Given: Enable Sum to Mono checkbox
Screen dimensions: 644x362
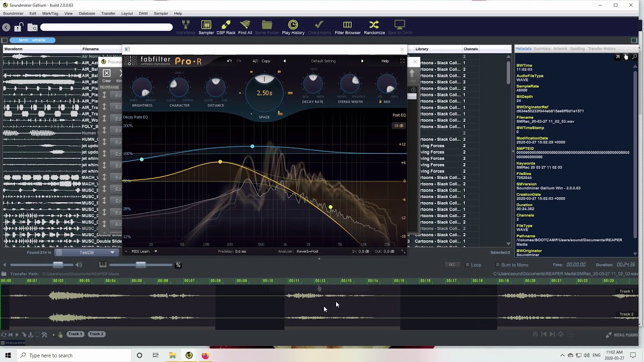Looking at the screenshot, I should point(498,265).
